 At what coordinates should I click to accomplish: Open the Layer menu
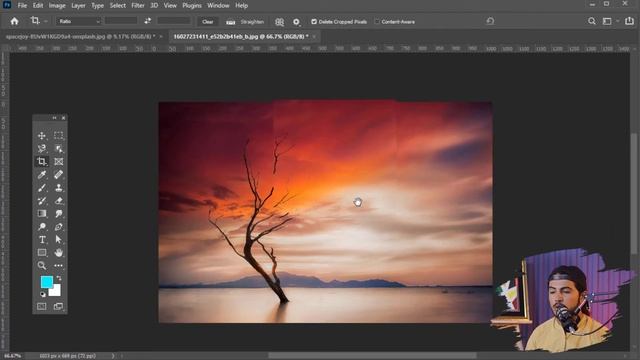pos(78,6)
